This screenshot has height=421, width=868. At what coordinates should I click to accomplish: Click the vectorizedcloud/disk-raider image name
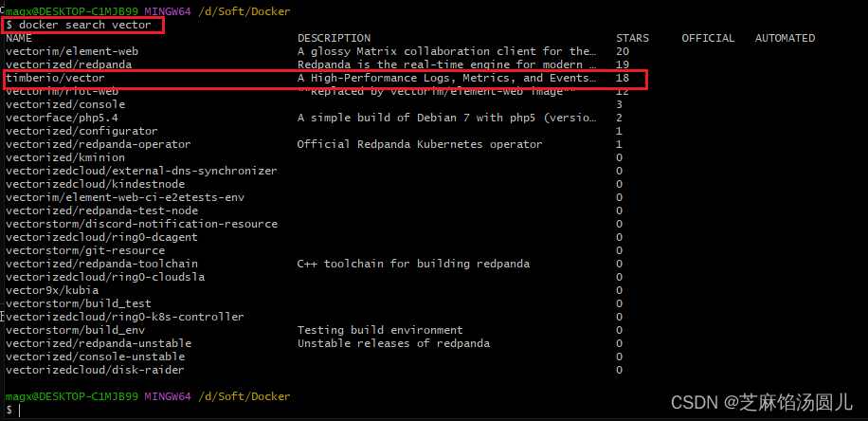[x=95, y=371]
